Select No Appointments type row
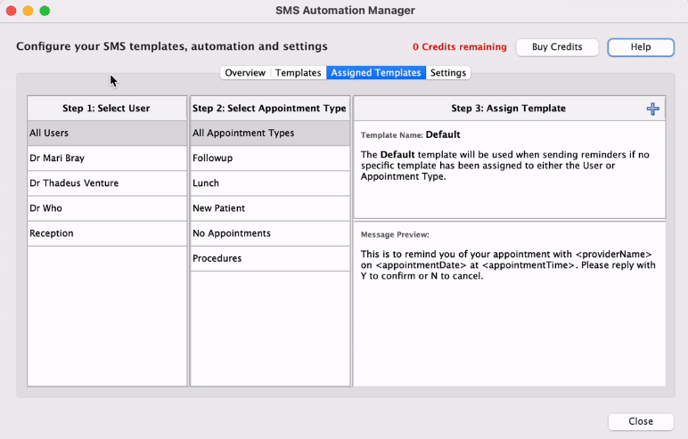This screenshot has width=688, height=439. (270, 233)
